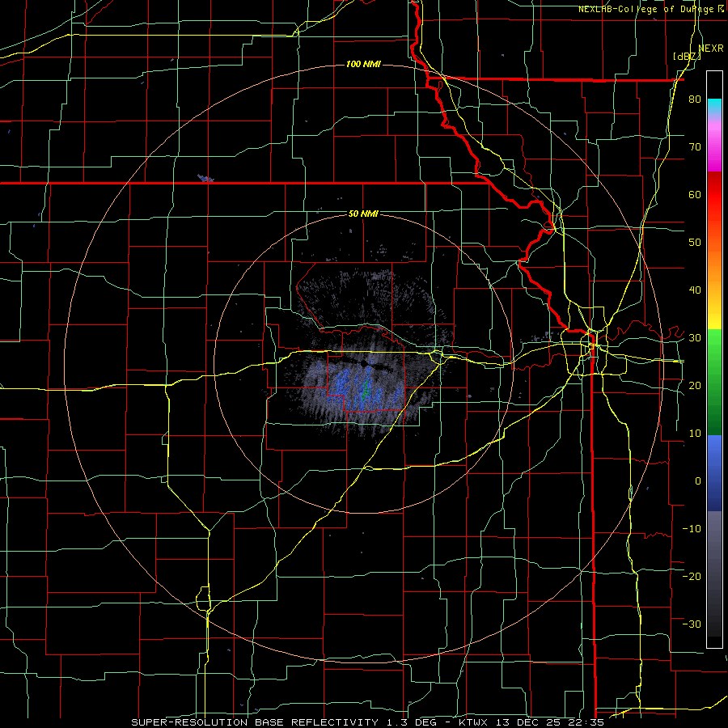
Task: Click the green echo core near radar center
Action: point(366,389)
